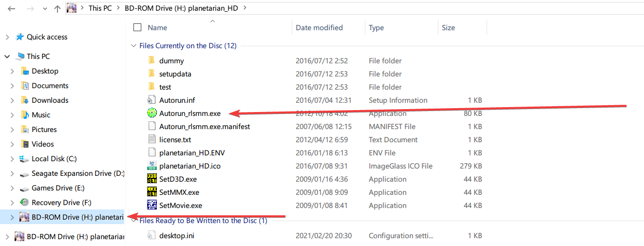The width and height of the screenshot is (644, 246).
Task: Click the Back navigation arrow
Action: point(11,8)
